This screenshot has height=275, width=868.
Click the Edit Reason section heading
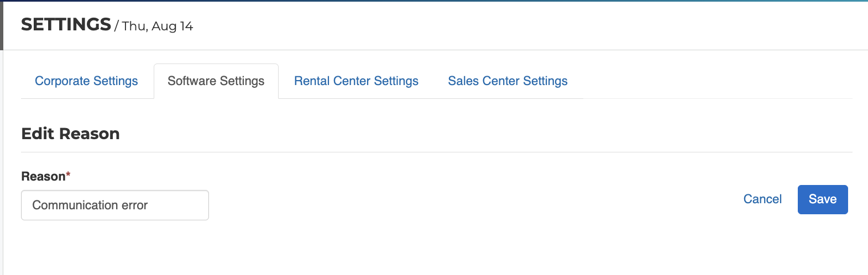pos(70,134)
